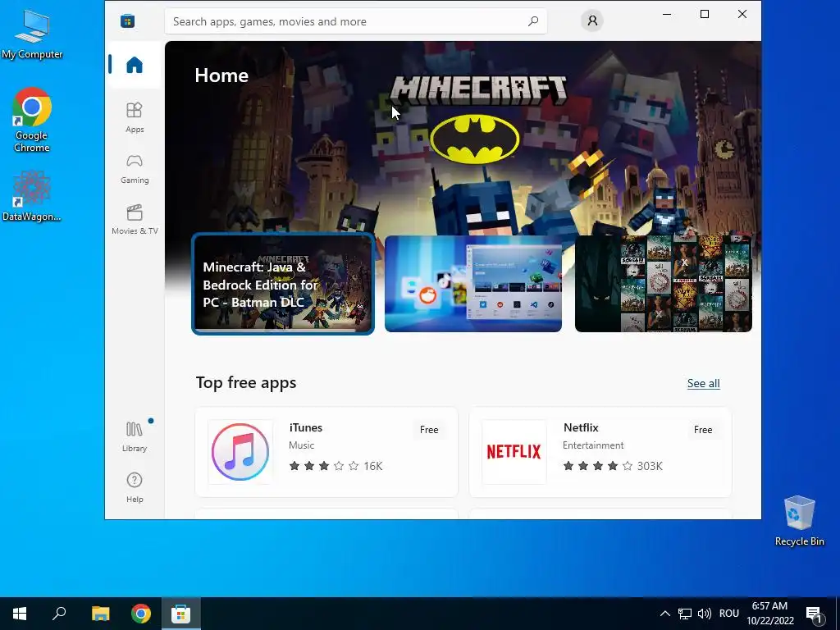
Task: Minimize the Microsoft Store window
Action: pos(667,14)
